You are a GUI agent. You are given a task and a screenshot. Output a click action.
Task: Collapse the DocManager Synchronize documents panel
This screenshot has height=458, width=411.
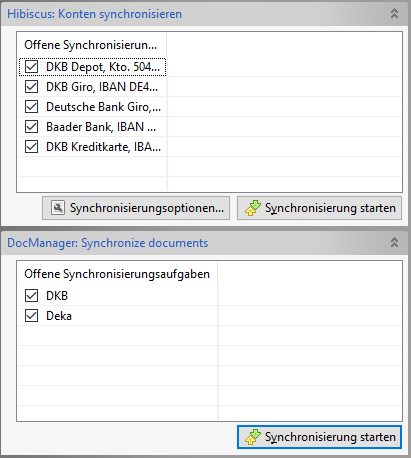click(x=394, y=242)
